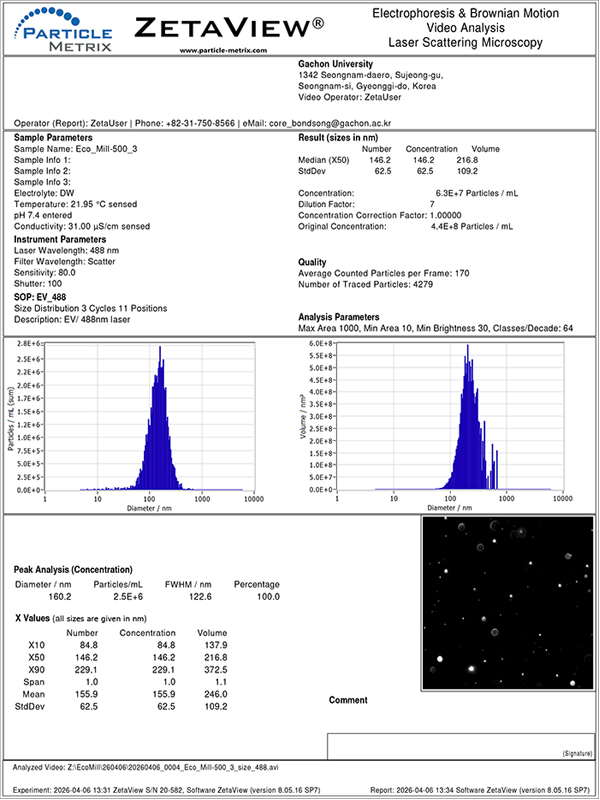Click the Dilution Factor value
This screenshot has height=800, width=600.
432,204
